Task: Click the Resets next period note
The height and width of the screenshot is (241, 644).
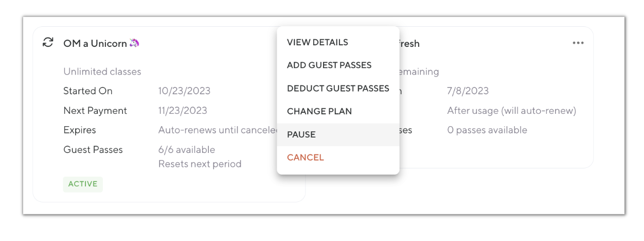Action: 200,164
